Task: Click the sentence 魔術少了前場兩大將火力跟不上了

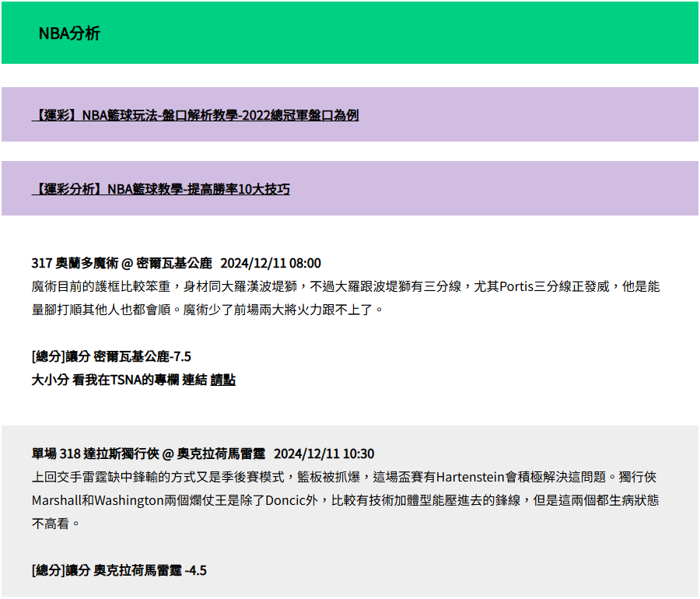Action: pyautogui.click(x=283, y=310)
